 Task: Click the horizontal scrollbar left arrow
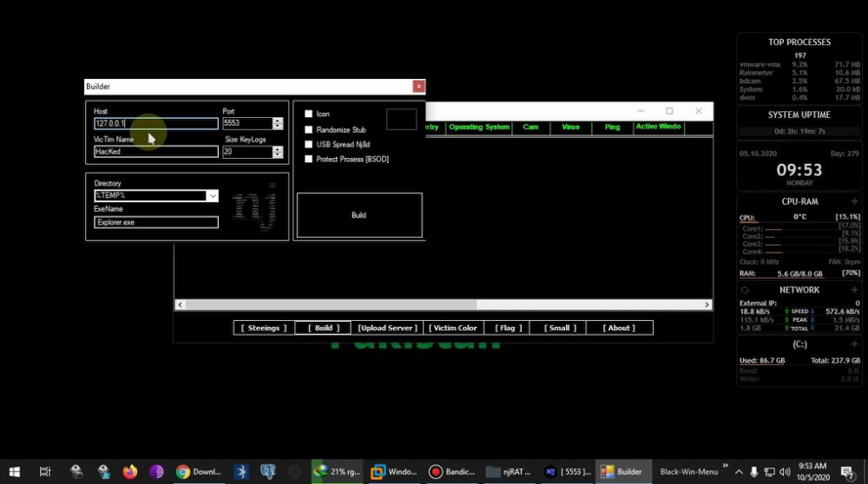pos(180,304)
